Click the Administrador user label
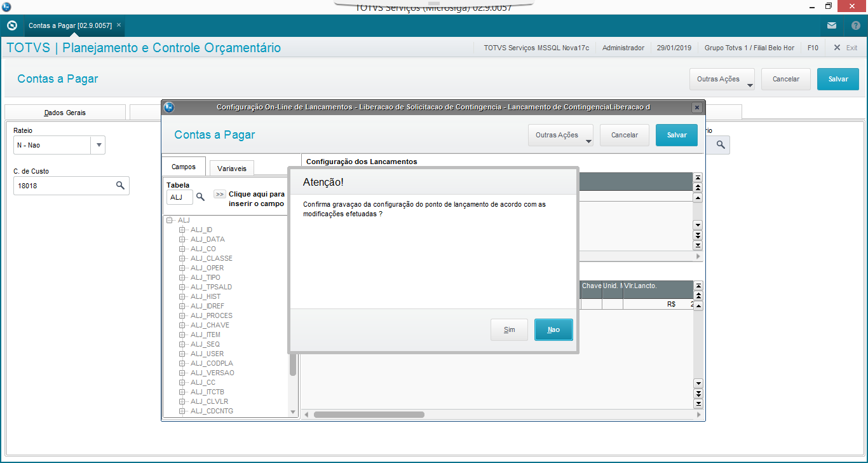 [623, 48]
